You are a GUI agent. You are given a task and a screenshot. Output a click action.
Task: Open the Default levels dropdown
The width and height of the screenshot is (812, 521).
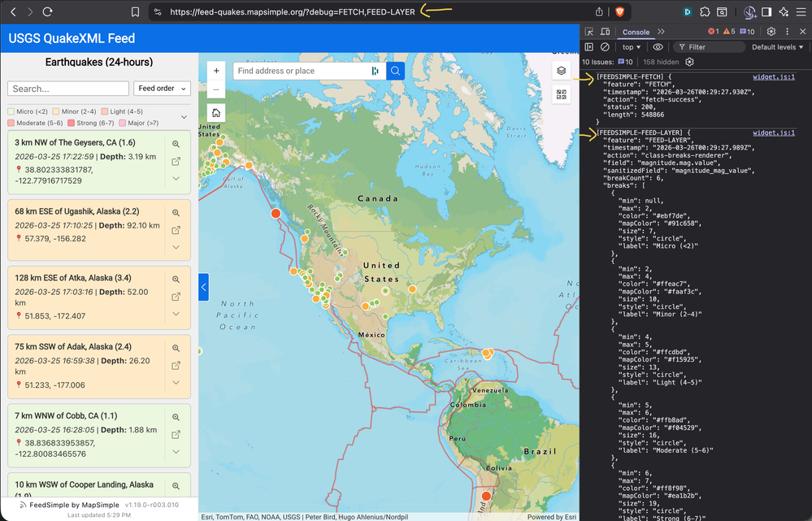[x=777, y=47]
